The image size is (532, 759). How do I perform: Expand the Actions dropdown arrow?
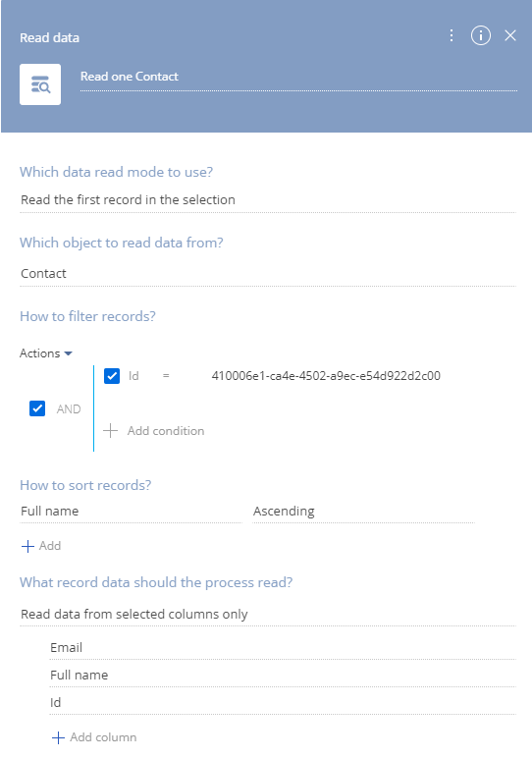[x=69, y=353]
